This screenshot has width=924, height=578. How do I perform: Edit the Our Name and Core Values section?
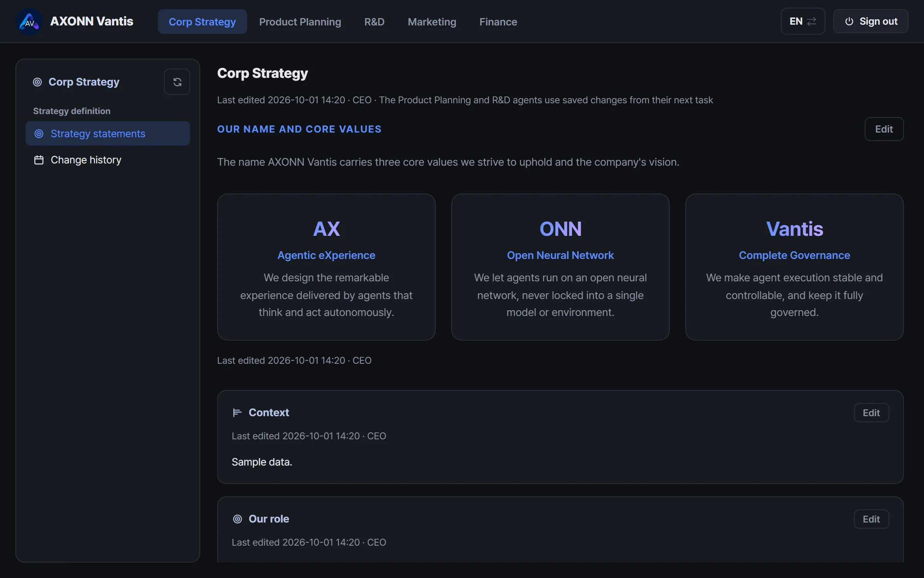(884, 129)
